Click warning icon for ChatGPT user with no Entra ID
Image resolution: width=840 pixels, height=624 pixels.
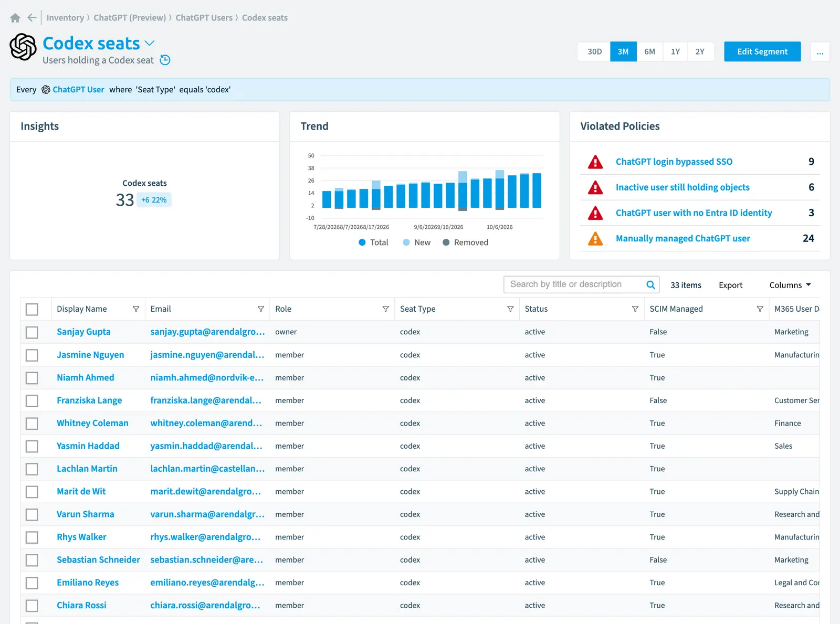[595, 213]
